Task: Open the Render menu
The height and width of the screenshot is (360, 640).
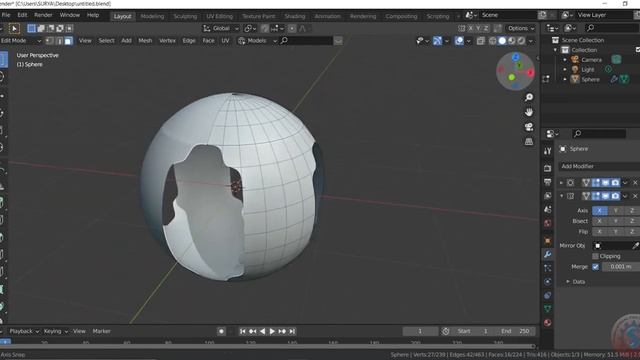Action: pyautogui.click(x=43, y=15)
